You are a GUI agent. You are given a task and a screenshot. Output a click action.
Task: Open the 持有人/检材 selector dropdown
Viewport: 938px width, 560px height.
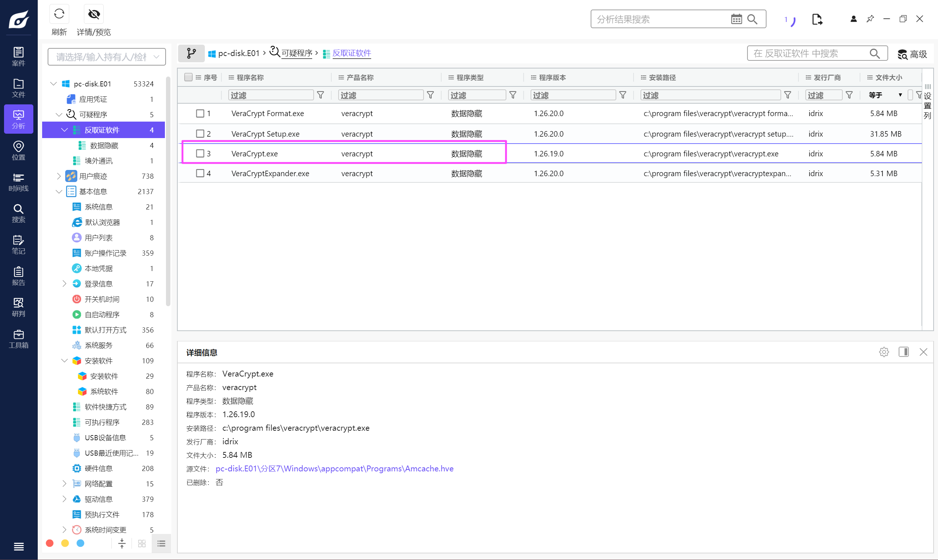[x=107, y=57]
